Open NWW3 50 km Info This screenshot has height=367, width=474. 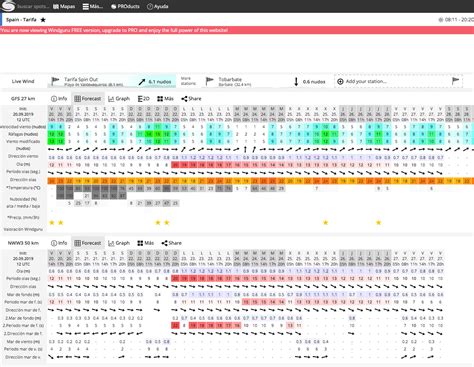[x=59, y=243]
